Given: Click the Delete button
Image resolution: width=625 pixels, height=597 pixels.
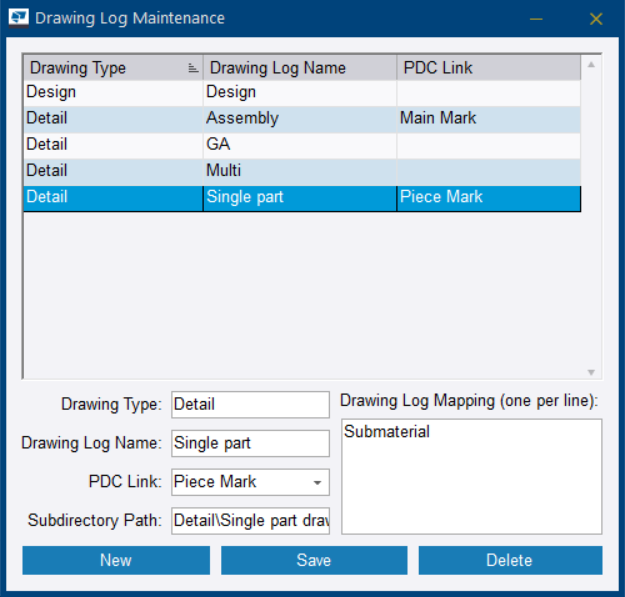Looking at the screenshot, I should pos(510,560).
